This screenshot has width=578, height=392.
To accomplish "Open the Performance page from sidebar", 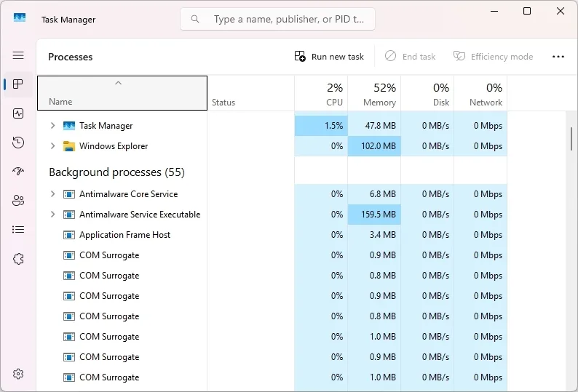I will [18, 113].
